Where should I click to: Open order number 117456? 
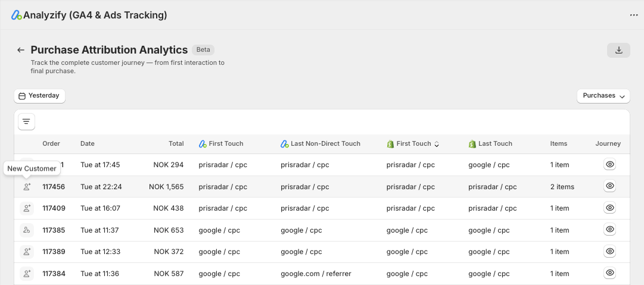pos(54,187)
